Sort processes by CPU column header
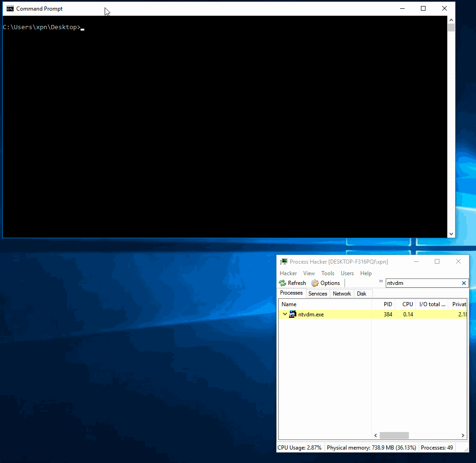This screenshot has width=476, height=463. (x=407, y=304)
